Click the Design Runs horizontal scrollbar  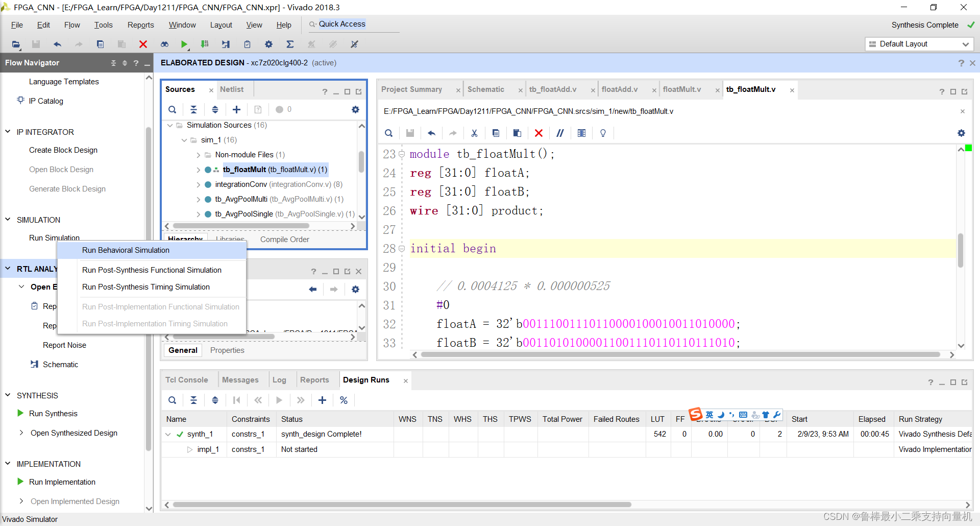coord(402,505)
